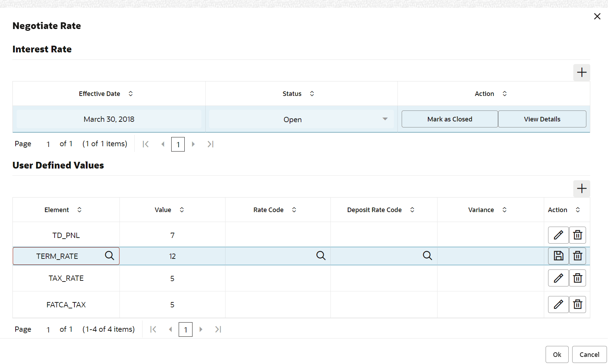The height and width of the screenshot is (364, 608).
Task: Save the TERM_RATE row
Action: click(x=558, y=256)
